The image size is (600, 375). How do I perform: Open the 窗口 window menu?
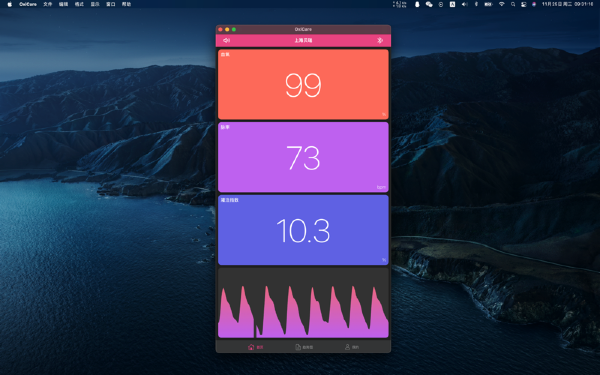click(111, 4)
